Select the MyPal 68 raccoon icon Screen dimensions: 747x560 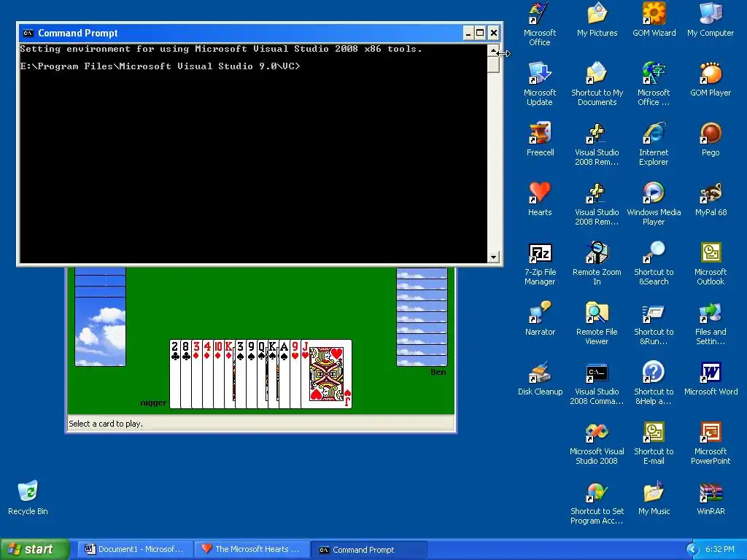pos(711,199)
